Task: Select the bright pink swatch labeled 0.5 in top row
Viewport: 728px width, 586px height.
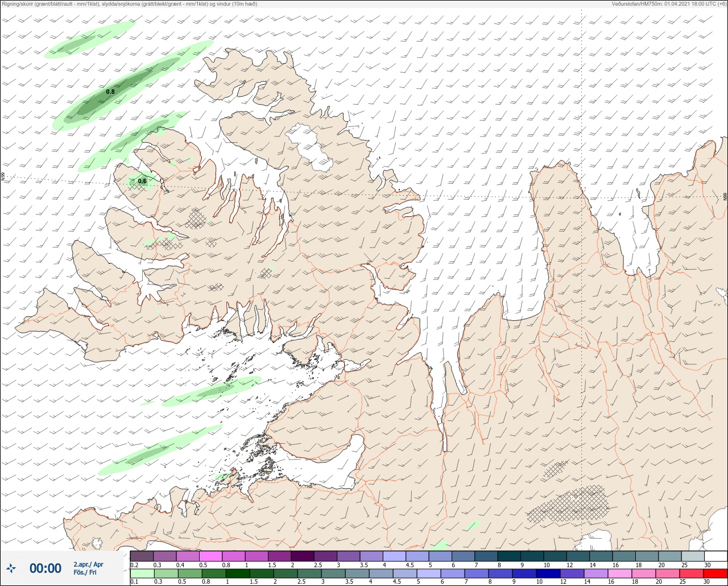Action: click(x=210, y=556)
